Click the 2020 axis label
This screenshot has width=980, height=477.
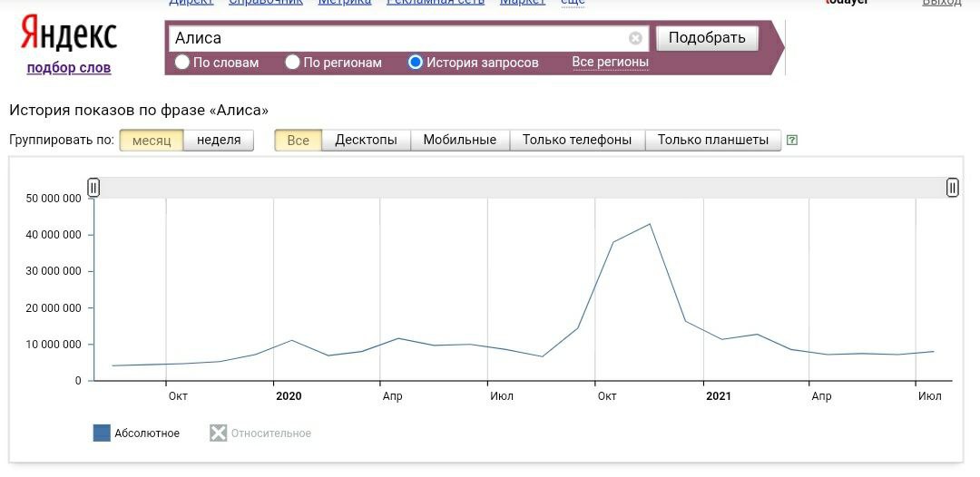[x=289, y=395]
